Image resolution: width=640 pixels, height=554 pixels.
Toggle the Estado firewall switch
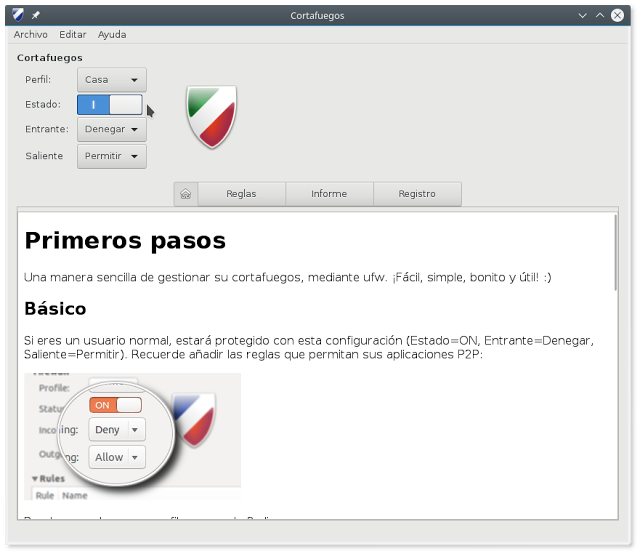click(110, 105)
